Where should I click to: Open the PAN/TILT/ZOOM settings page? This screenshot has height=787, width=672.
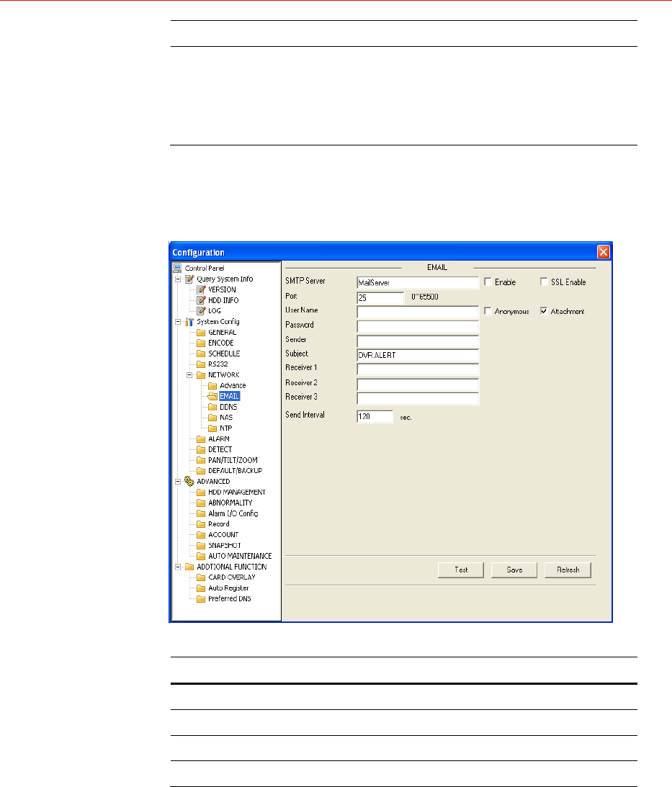click(x=233, y=460)
